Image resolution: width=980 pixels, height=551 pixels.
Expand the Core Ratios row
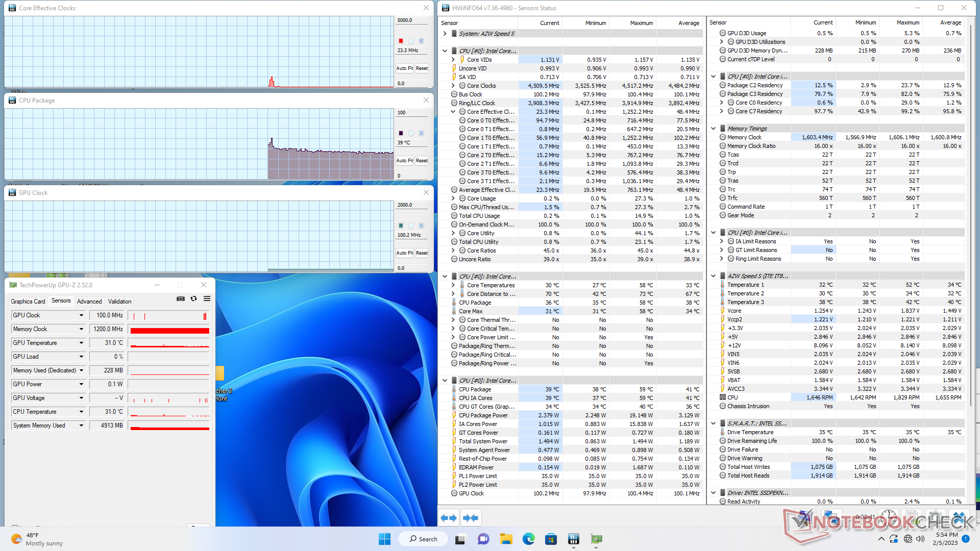click(x=453, y=251)
